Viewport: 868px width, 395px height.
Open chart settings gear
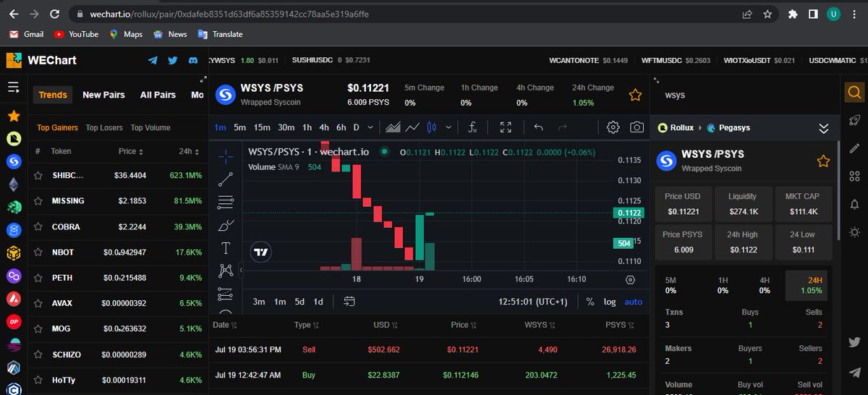613,127
